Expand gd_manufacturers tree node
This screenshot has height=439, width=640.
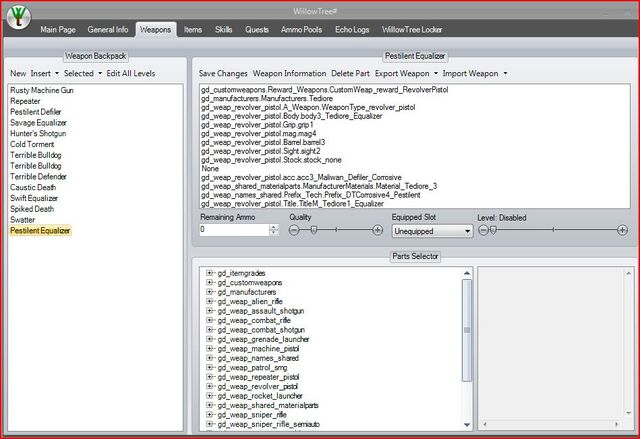pyautogui.click(x=209, y=292)
